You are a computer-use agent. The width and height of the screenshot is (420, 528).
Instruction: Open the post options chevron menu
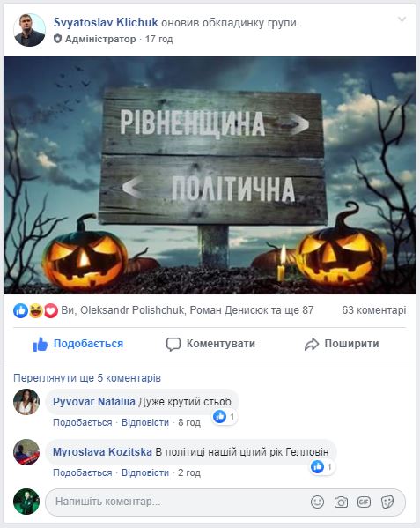402,19
